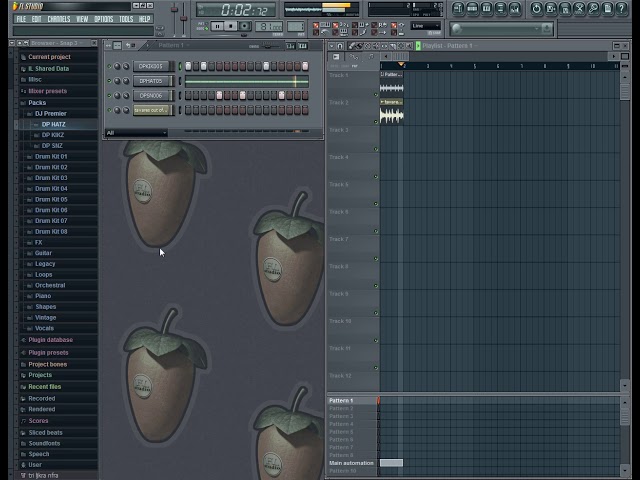This screenshot has height=480, width=640.
Task: Open the DPSN006 channel settings button
Action: tap(152, 96)
